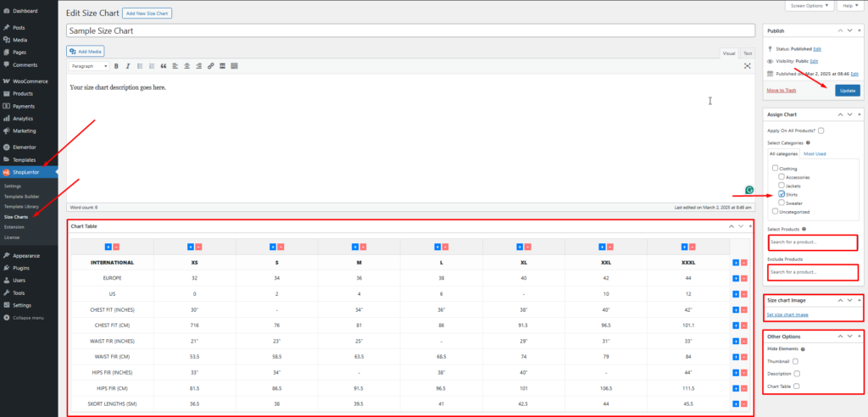Enable Hide Thumbnail checkbox
Screen dimensions: 868x417
click(795, 361)
